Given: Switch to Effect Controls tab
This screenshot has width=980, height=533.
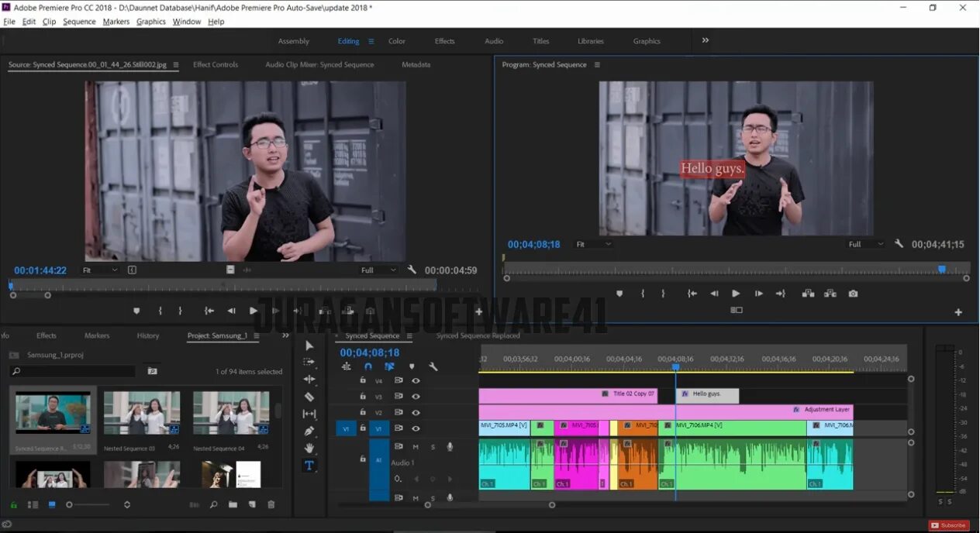Looking at the screenshot, I should pyautogui.click(x=216, y=64).
